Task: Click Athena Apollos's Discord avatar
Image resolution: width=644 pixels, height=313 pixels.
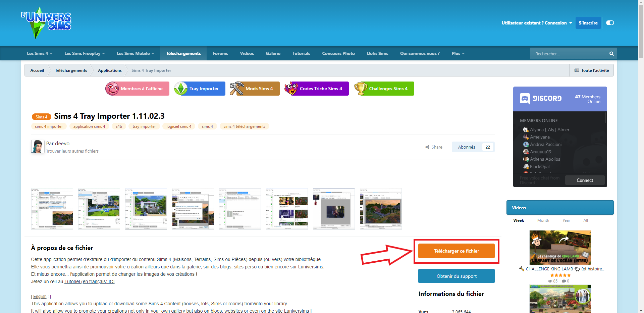Action: click(x=526, y=159)
